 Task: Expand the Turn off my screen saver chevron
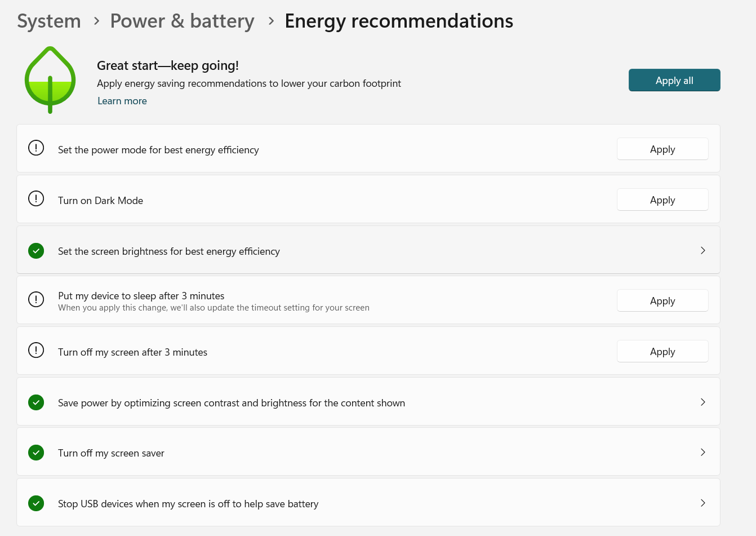click(703, 452)
